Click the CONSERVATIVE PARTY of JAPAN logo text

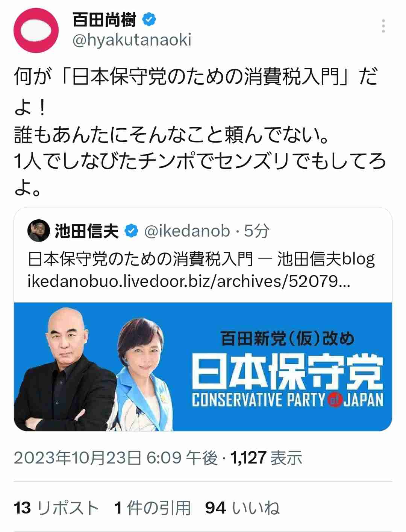pos(288,400)
